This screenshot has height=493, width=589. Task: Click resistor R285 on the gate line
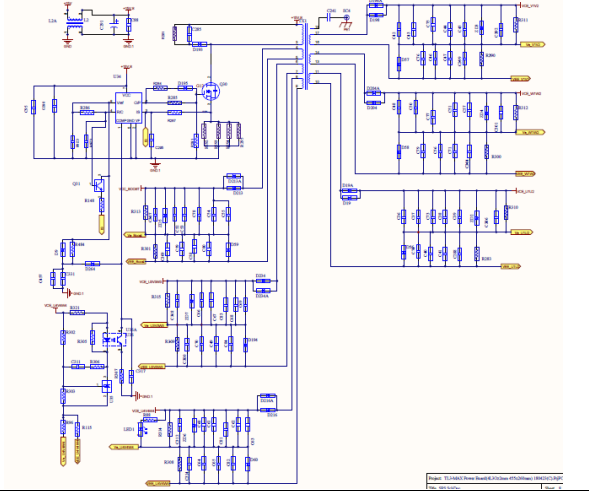174,103
